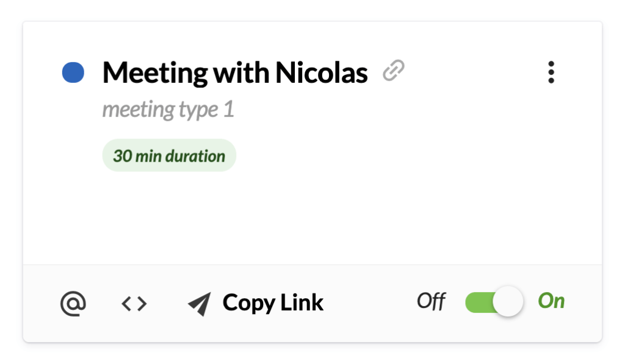Image resolution: width=625 pixels, height=364 pixels.
Task: Click the word Link in Copy Link
Action: pos(302,302)
